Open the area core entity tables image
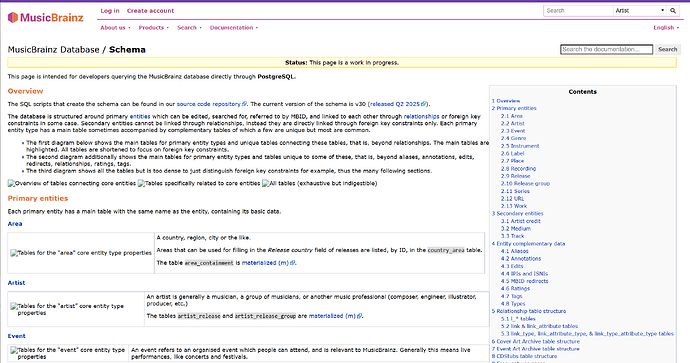690x363 pixels. click(x=81, y=253)
